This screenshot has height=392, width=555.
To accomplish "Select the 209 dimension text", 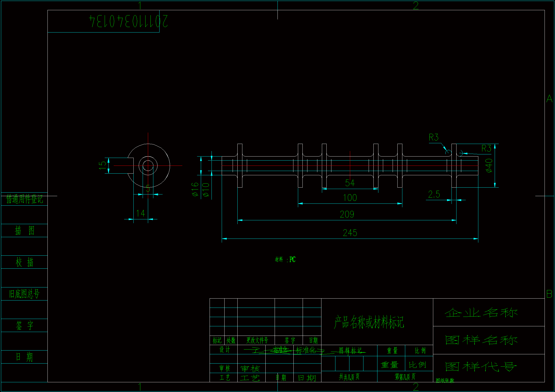I will [x=347, y=214].
